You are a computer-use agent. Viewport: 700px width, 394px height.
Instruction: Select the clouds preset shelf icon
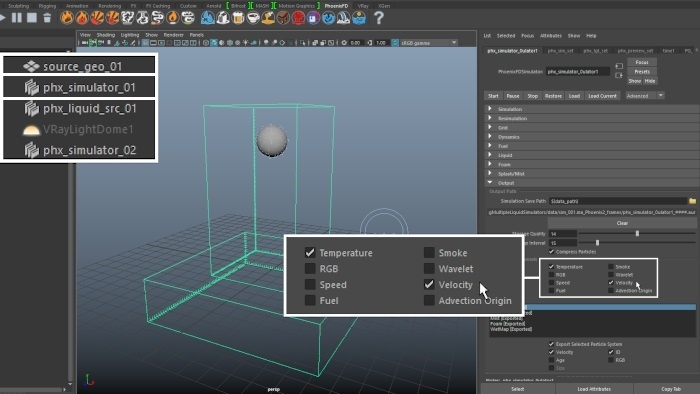pos(188,18)
